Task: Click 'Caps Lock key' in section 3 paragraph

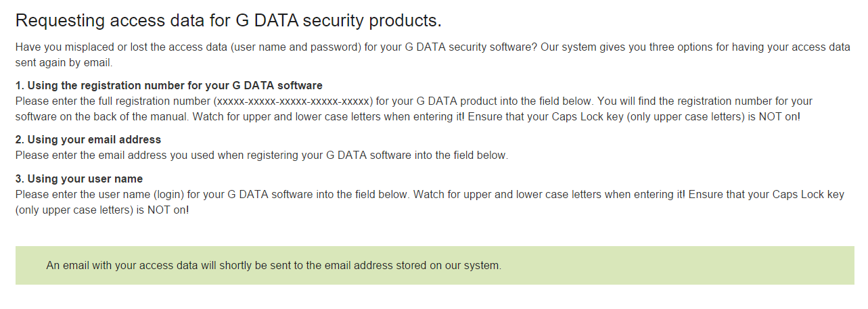Action: [808, 194]
